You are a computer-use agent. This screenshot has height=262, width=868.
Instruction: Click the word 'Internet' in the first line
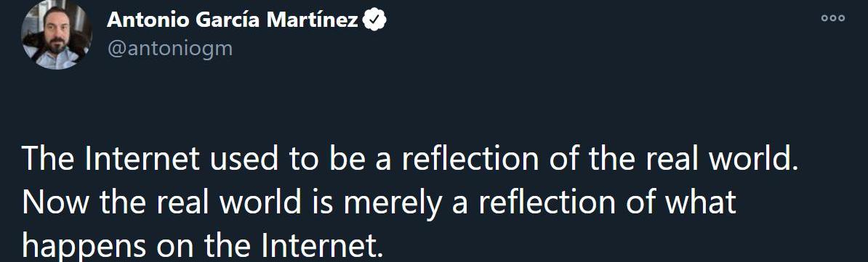pyautogui.click(x=141, y=159)
